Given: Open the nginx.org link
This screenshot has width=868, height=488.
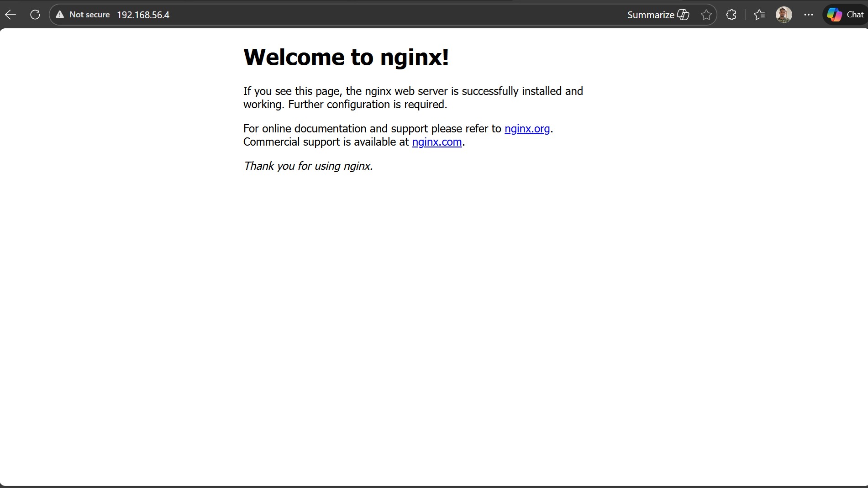Looking at the screenshot, I should point(527,129).
